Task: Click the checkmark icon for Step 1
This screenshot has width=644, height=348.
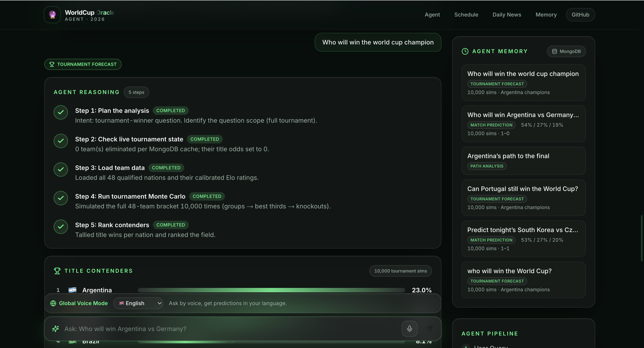Action: [61, 112]
